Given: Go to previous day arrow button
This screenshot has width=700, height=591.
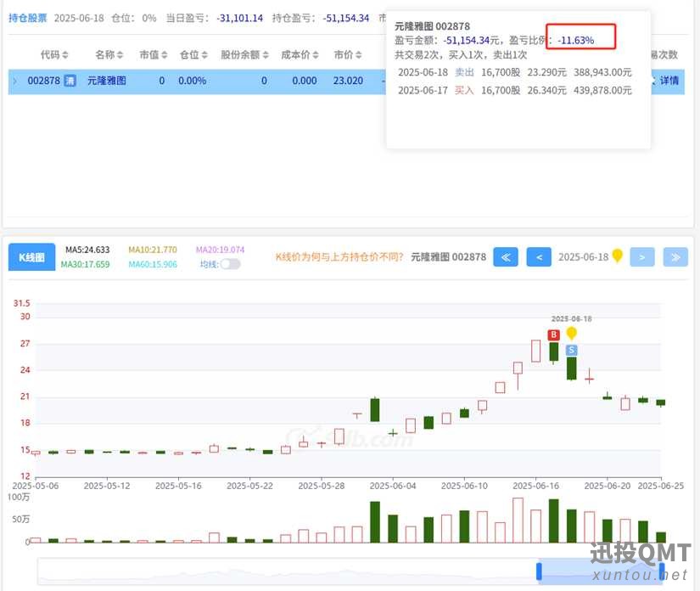Looking at the screenshot, I should click(x=539, y=257).
